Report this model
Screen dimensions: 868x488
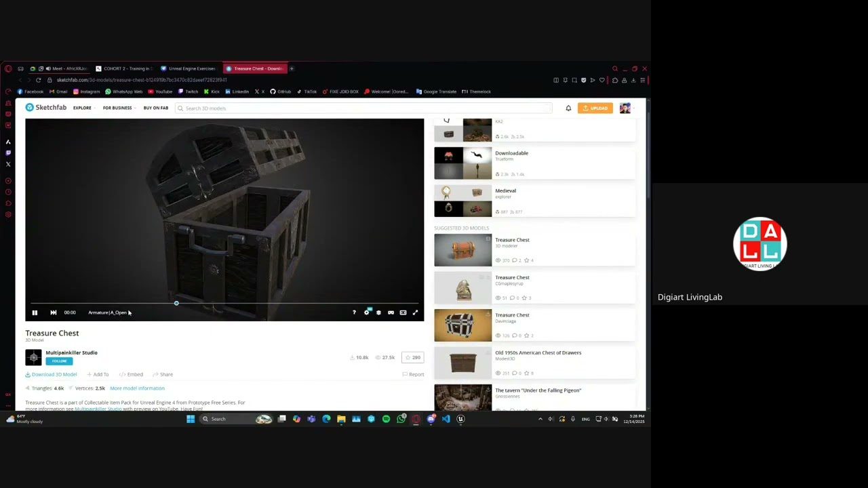click(x=413, y=374)
